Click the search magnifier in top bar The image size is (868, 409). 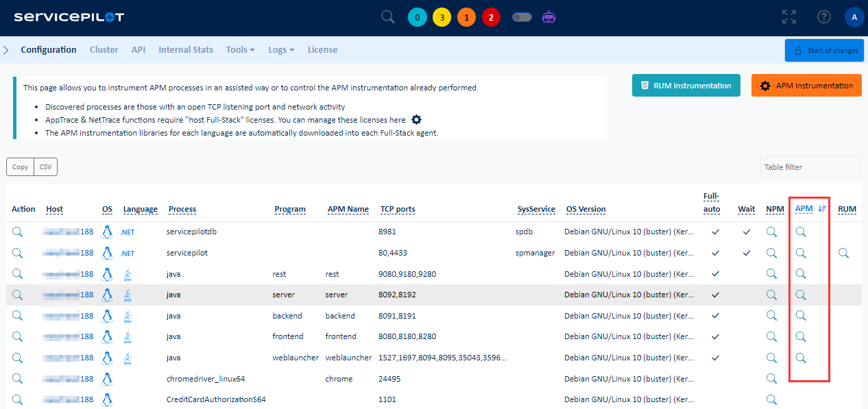[388, 17]
